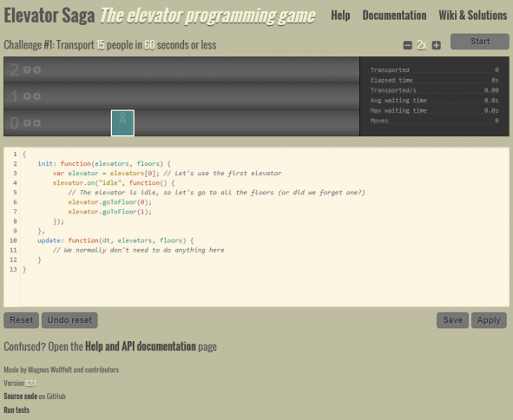
Task: Click the 2x speed indicator text
Action: [x=422, y=45]
